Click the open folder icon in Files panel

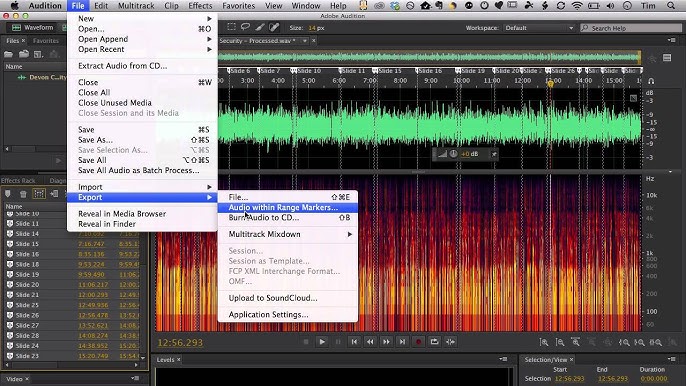pos(8,54)
